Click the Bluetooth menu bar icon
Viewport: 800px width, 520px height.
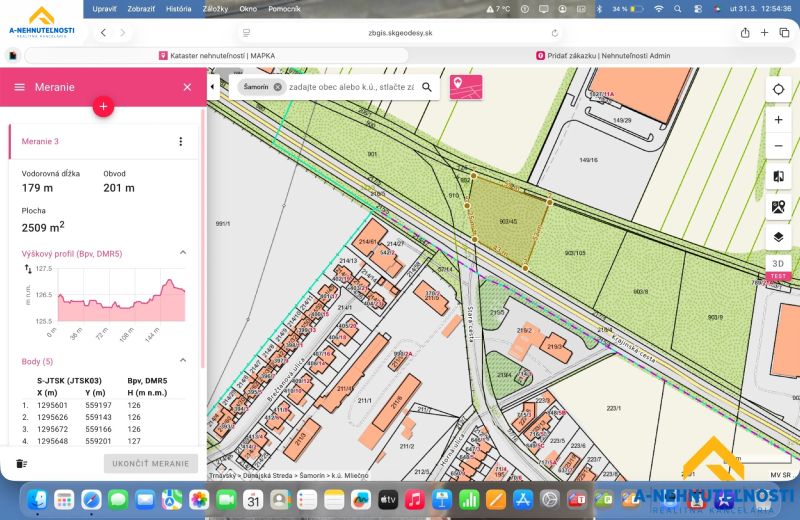pyautogui.click(x=599, y=9)
